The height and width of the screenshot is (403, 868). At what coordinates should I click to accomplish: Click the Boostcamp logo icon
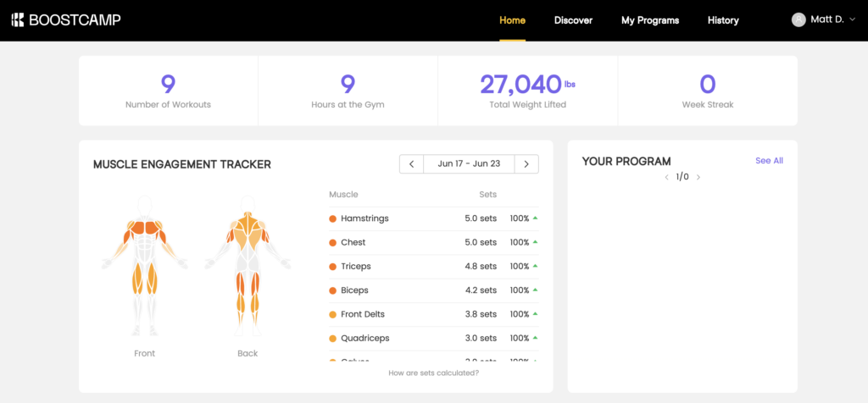(x=17, y=19)
